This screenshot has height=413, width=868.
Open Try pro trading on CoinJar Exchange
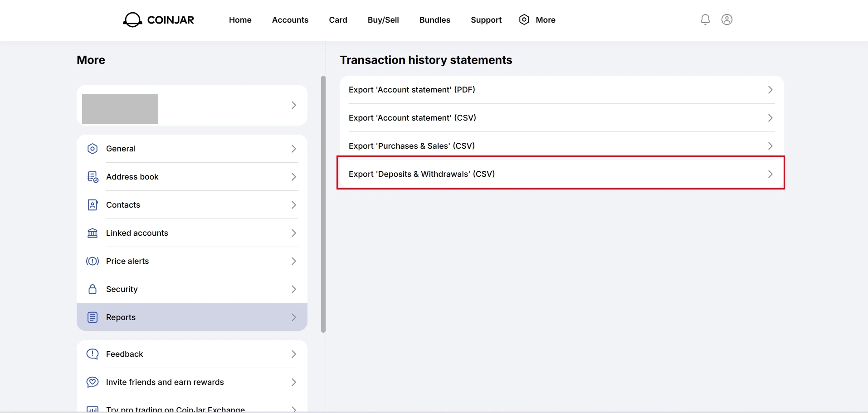click(x=176, y=409)
